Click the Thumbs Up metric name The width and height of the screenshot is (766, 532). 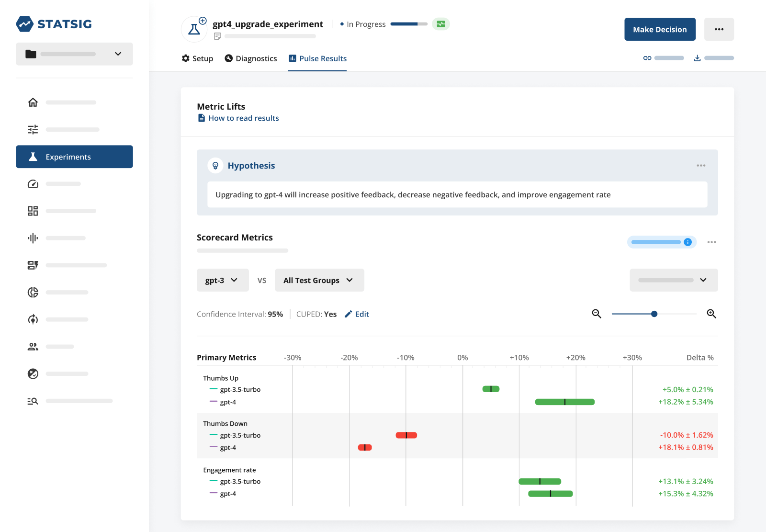[221, 378]
